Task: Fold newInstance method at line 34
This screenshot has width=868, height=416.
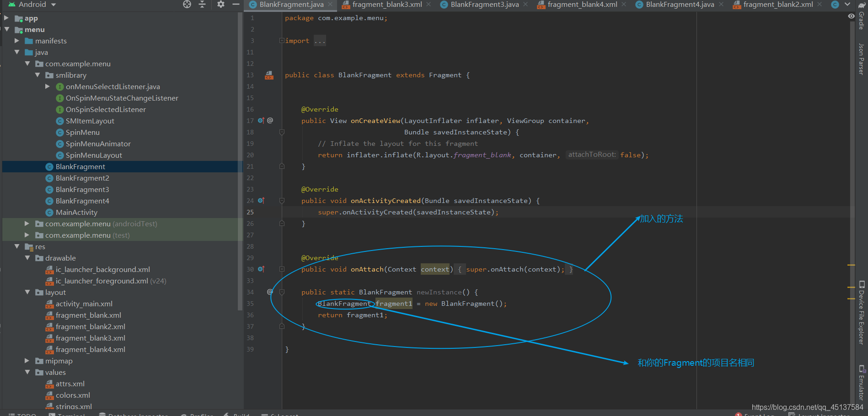Action: point(282,292)
